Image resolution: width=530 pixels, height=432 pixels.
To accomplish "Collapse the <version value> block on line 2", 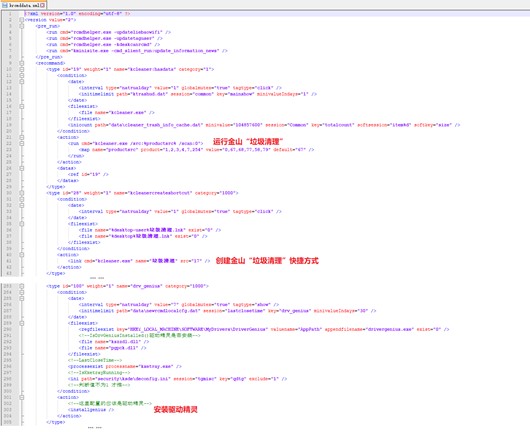I will point(22,20).
